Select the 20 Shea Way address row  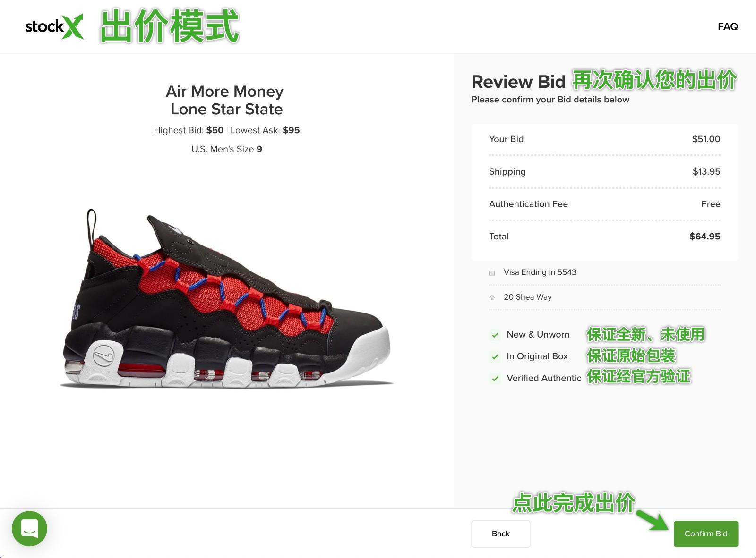[x=604, y=297]
